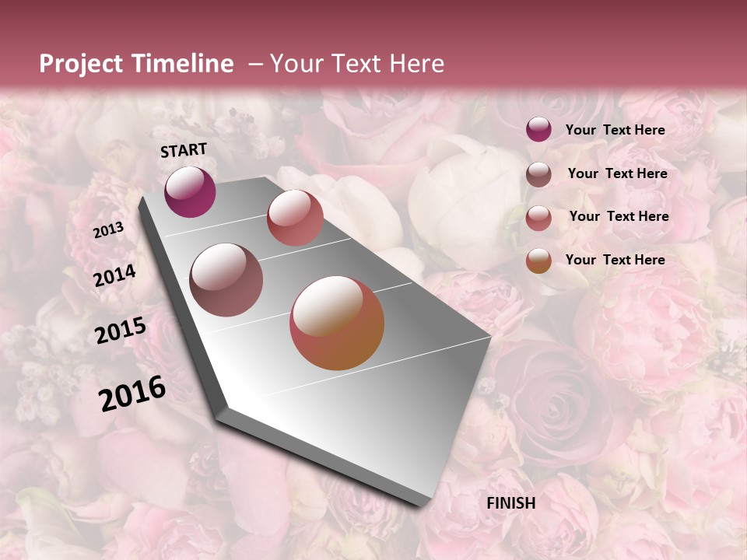
Task: Select the FINISH label
Action: 511,503
